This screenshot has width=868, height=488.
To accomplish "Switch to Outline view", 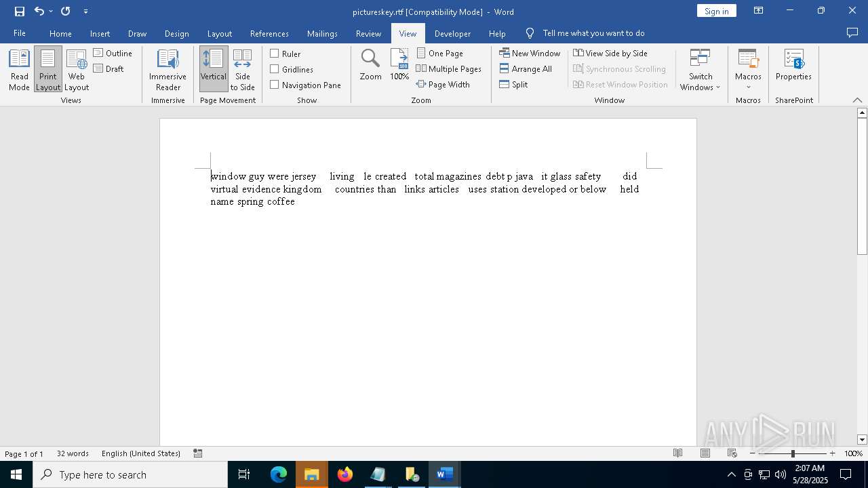I will (113, 53).
